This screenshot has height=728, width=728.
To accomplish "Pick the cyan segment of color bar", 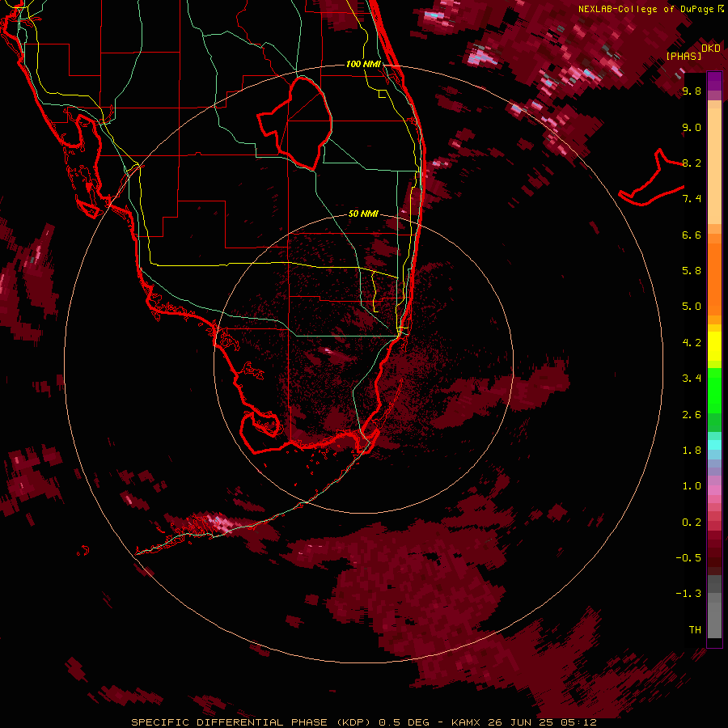I will click(x=714, y=445).
